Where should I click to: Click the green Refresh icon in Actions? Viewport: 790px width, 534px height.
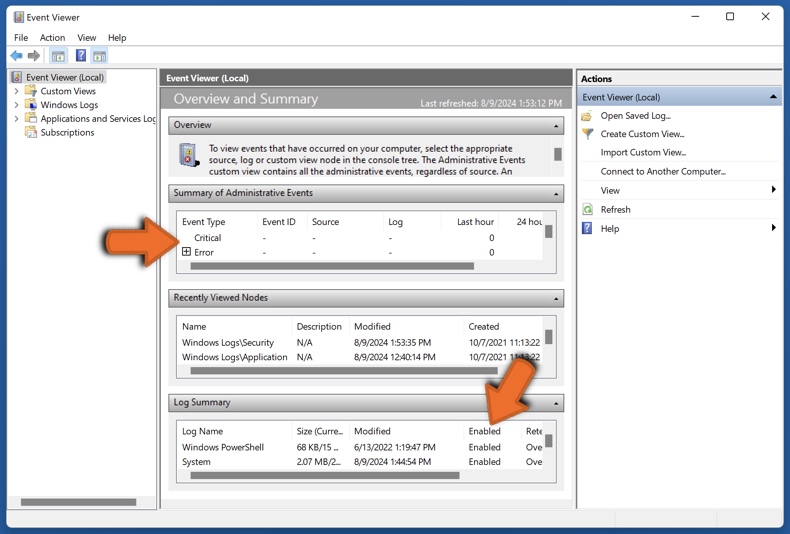[x=587, y=210]
